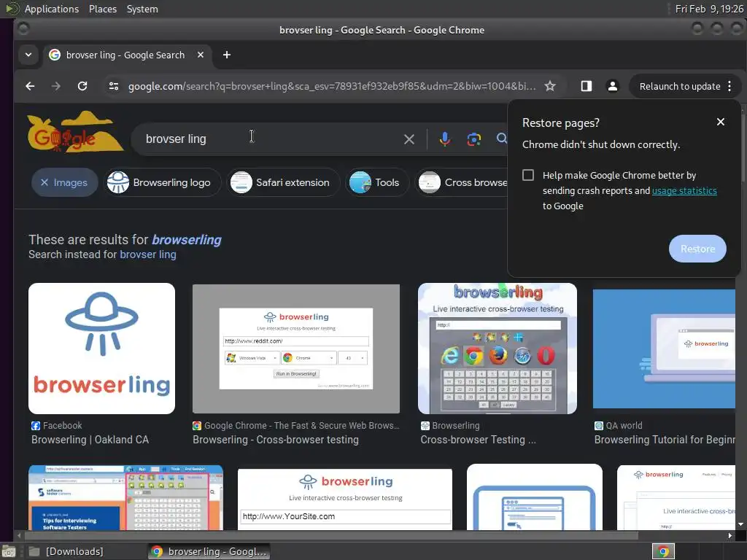Open the reddit.com Browserling screenshot thumbnail
The width and height of the screenshot is (747, 560).
296,349
